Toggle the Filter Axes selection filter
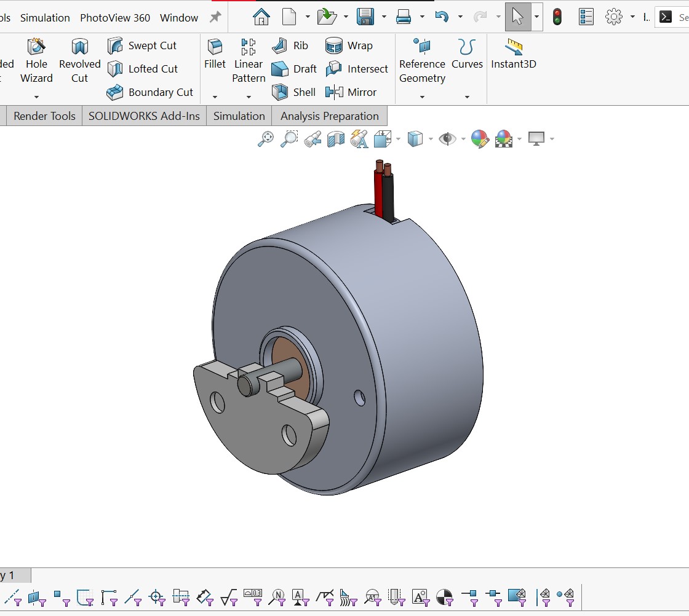Screen dimensions: 689x616 tap(13, 598)
